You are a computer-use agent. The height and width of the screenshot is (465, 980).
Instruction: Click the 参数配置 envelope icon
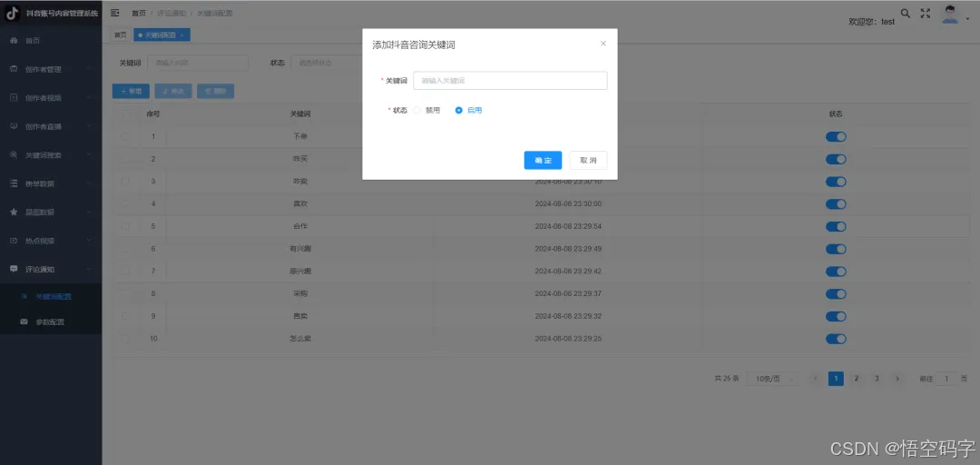(24, 322)
